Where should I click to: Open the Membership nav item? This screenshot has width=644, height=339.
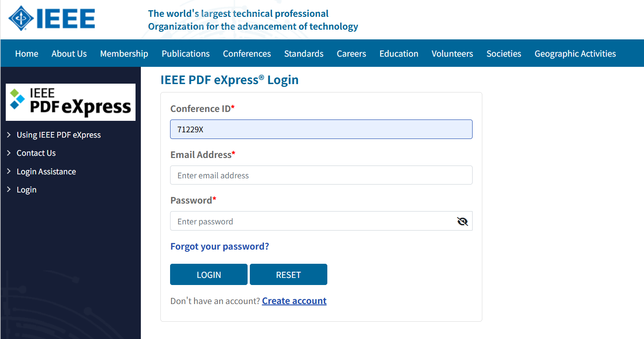pos(124,54)
